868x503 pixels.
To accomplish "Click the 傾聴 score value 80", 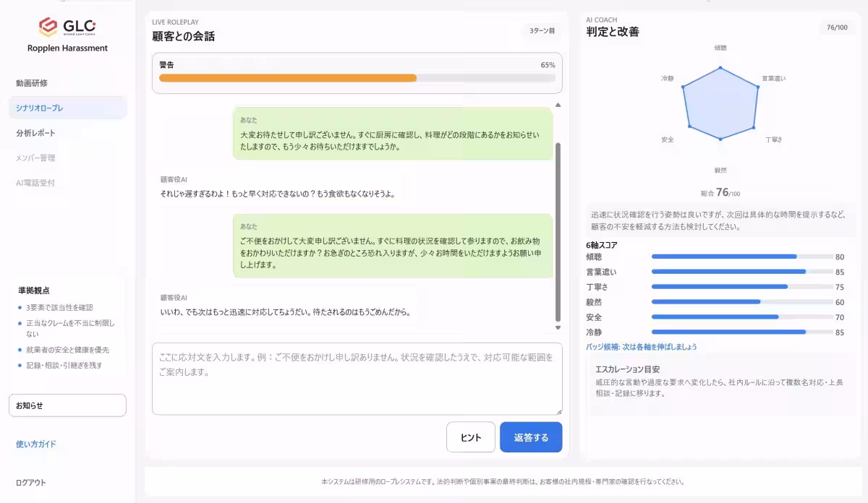I will pyautogui.click(x=840, y=257).
